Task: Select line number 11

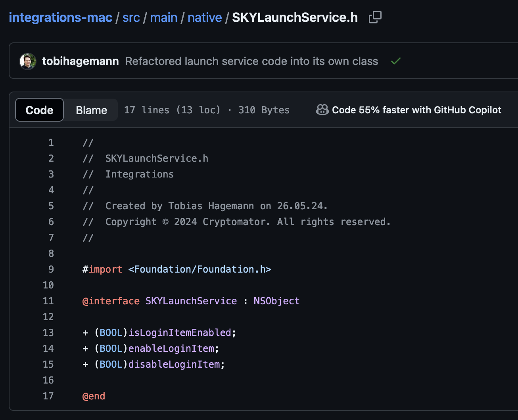Action: [x=48, y=301]
